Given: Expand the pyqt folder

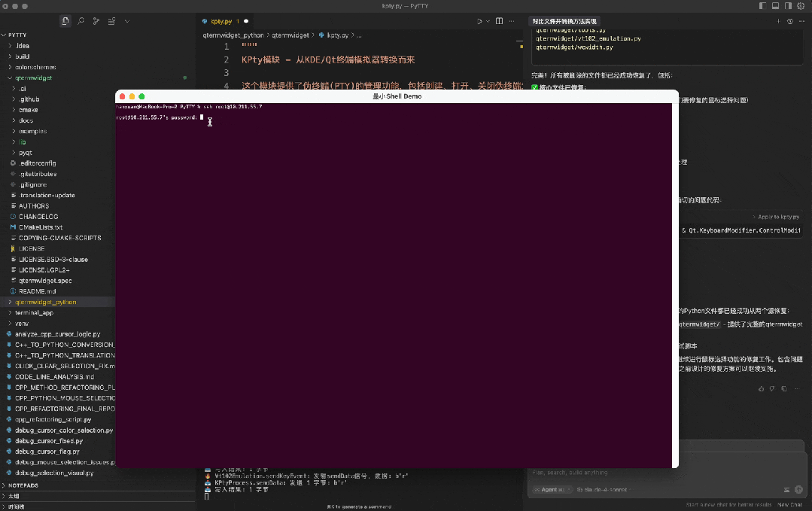Looking at the screenshot, I should coord(26,153).
